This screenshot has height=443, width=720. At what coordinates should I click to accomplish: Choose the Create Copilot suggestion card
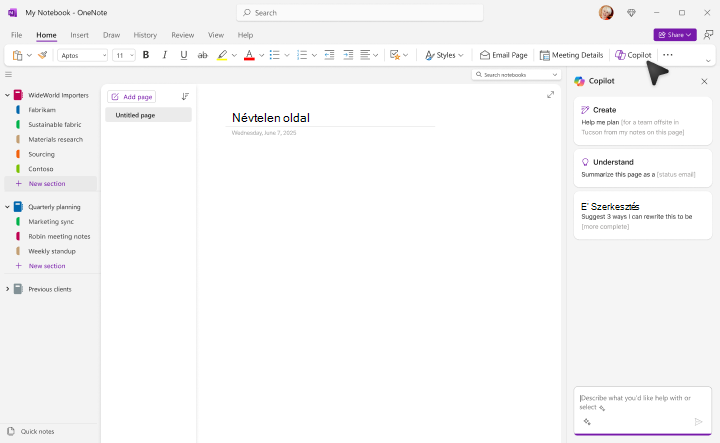[643, 121]
